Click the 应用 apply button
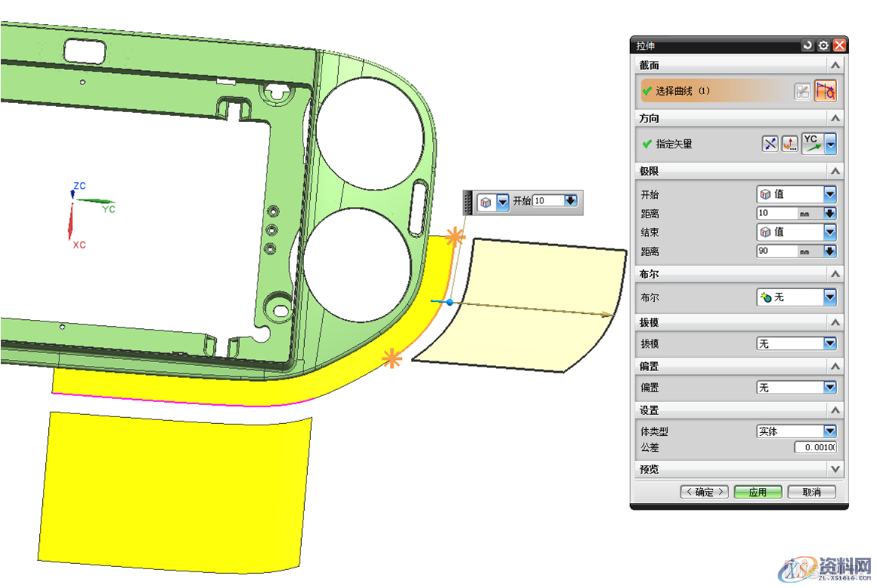 757,492
